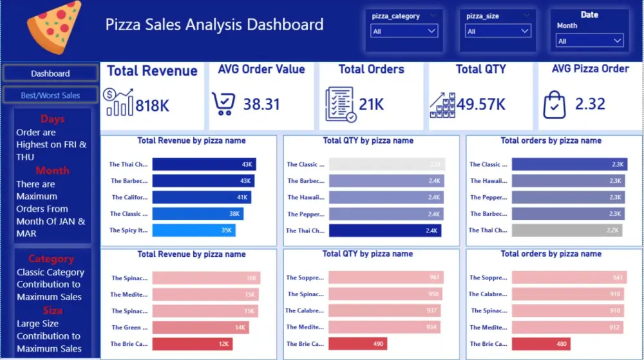This screenshot has height=360, width=644.
Task: Select the Green 14K revenue bar
Action: (x=200, y=328)
